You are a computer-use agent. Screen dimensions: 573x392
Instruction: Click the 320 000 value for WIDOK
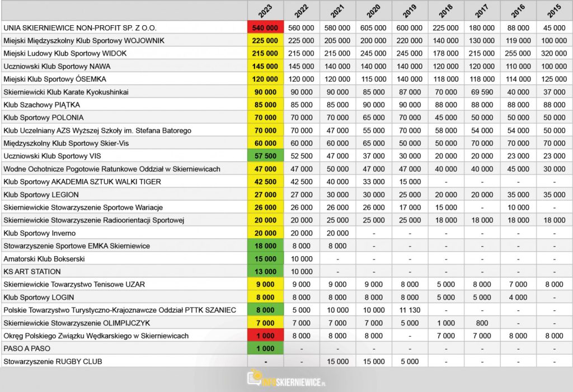coord(554,53)
